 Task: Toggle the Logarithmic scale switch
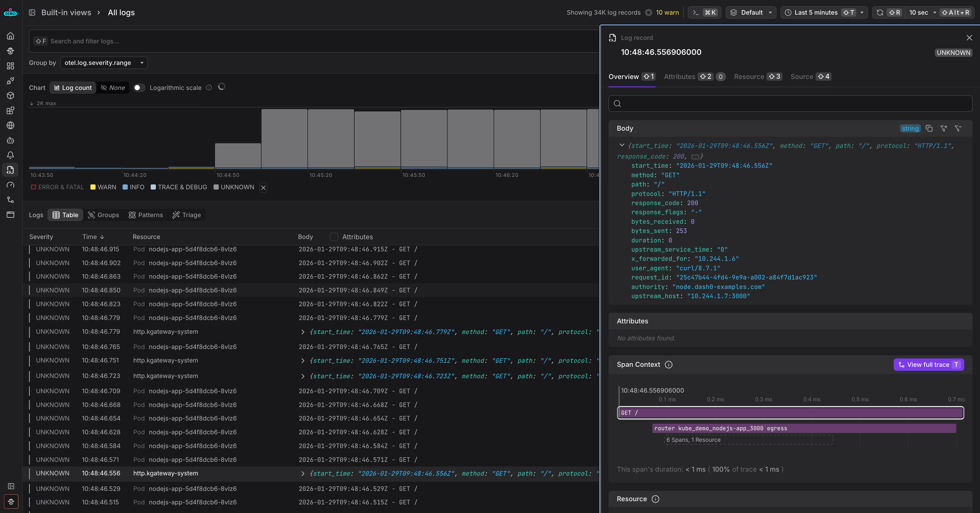pos(139,88)
